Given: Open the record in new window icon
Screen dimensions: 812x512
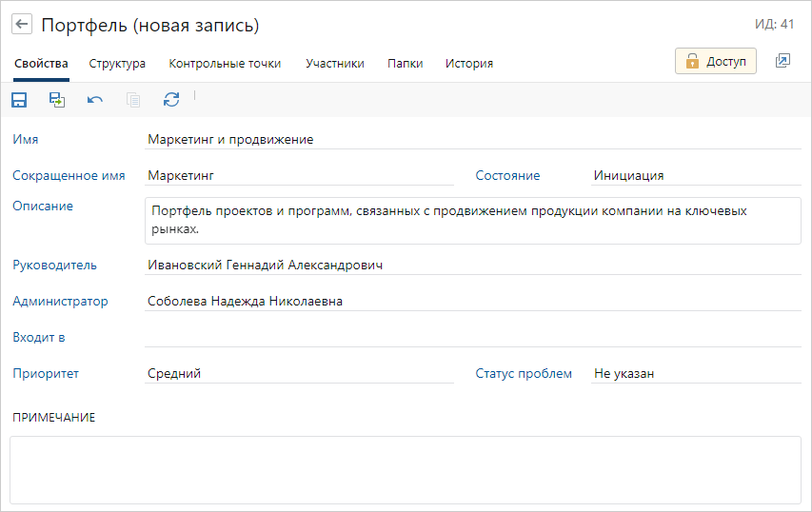Looking at the screenshot, I should (782, 61).
